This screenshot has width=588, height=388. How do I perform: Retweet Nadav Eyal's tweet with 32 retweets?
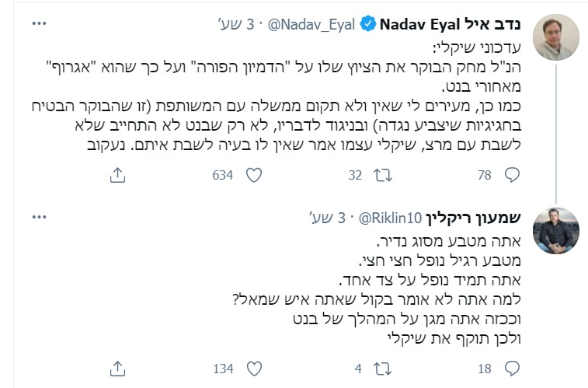(x=378, y=176)
